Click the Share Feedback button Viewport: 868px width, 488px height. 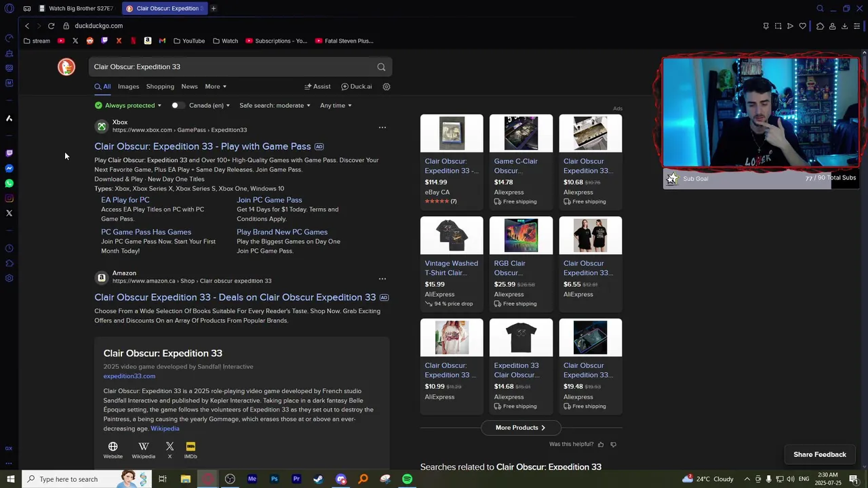(820, 455)
